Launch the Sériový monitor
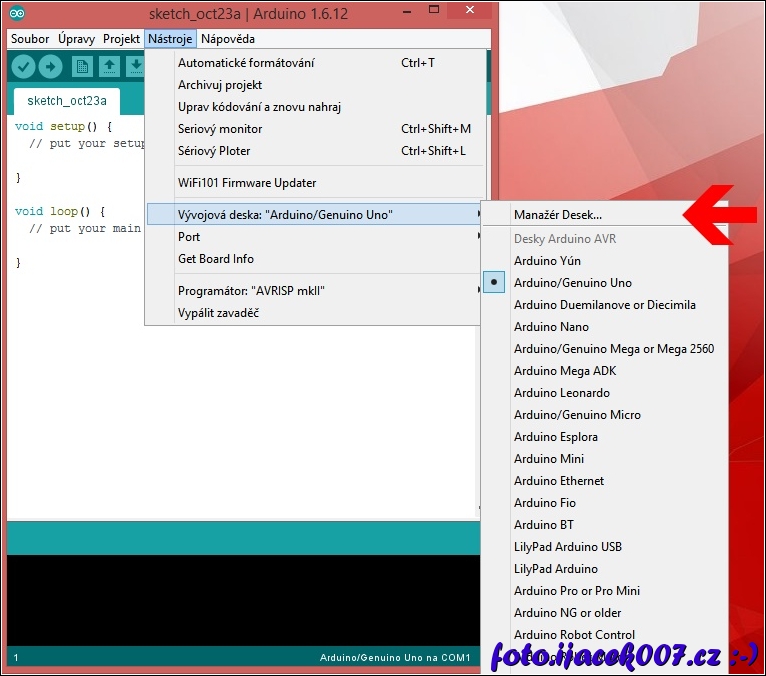The width and height of the screenshot is (766, 676). tap(220, 129)
